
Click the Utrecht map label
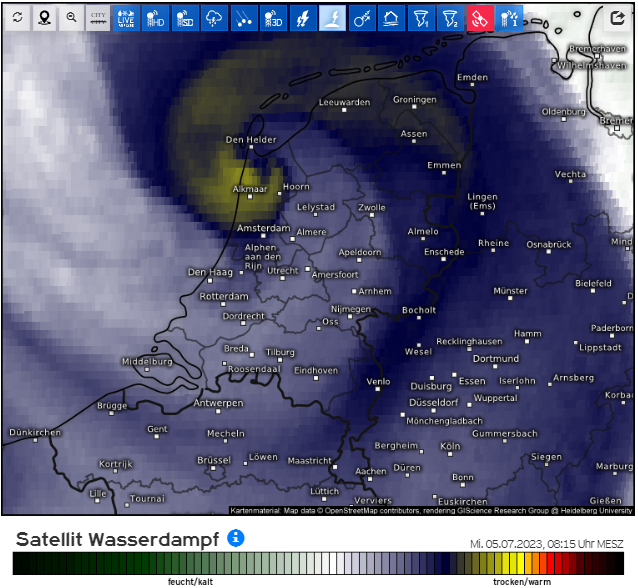(283, 271)
